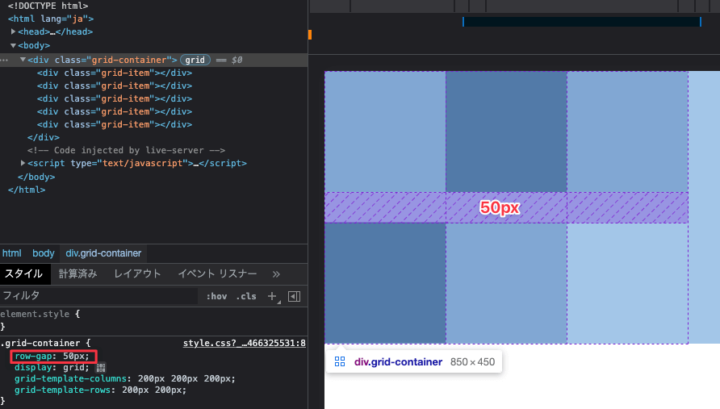Click the display: grid value

point(76,368)
